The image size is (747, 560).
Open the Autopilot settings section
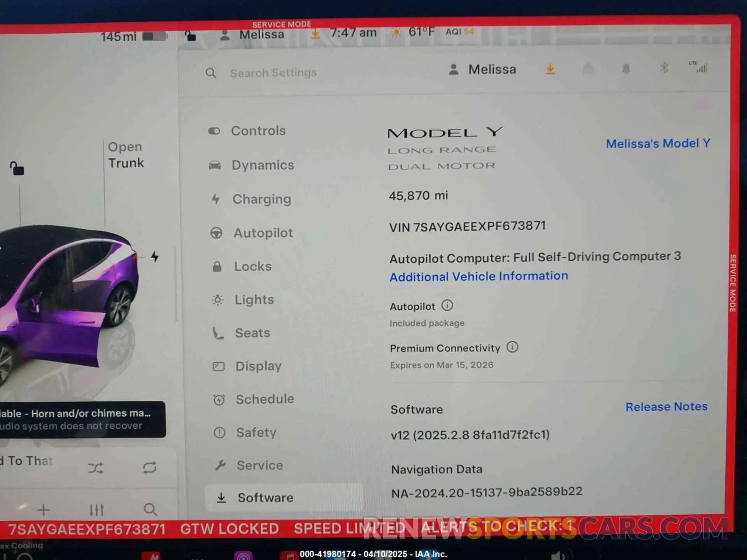tap(251, 233)
